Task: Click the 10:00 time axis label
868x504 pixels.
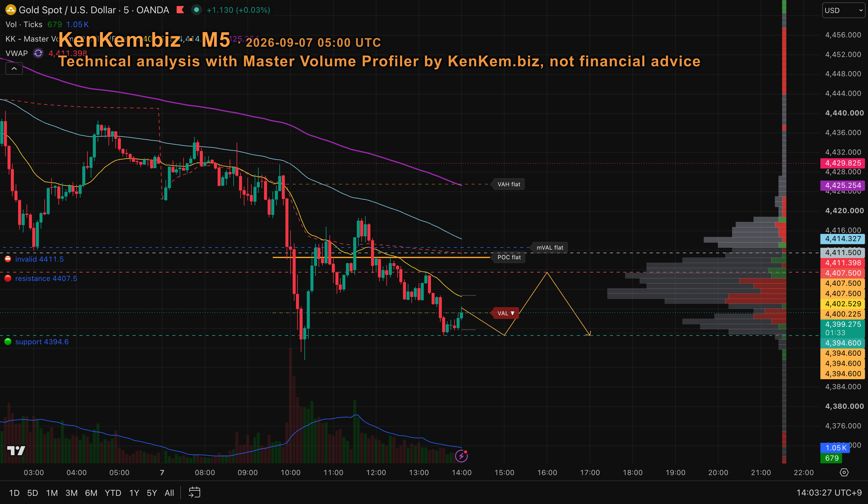Action: click(x=290, y=473)
